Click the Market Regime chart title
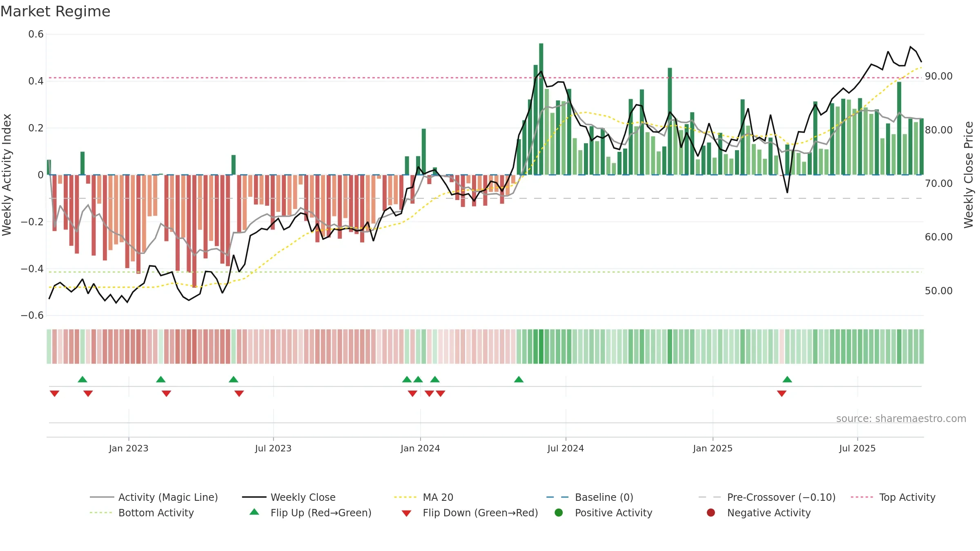Viewport: 980px width, 551px height. [x=55, y=11]
